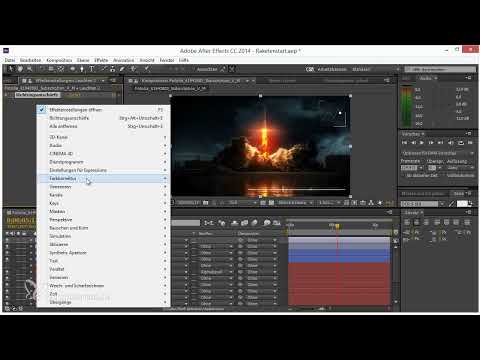Image resolution: width=480 pixels, height=360 pixels.
Task: Open the Ebene menu
Action: tap(83, 60)
